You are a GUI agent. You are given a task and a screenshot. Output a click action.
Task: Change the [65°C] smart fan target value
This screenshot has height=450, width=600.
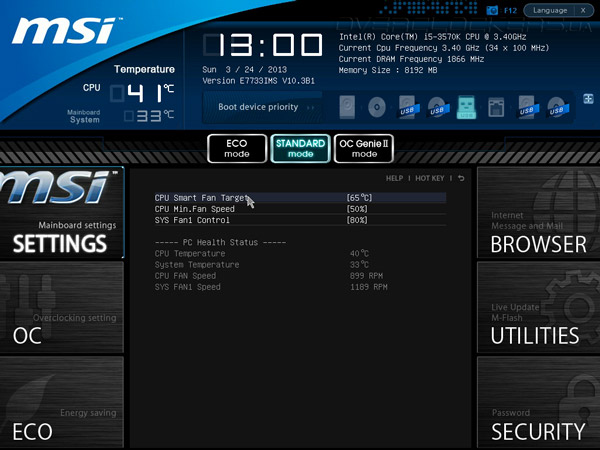(x=359, y=198)
